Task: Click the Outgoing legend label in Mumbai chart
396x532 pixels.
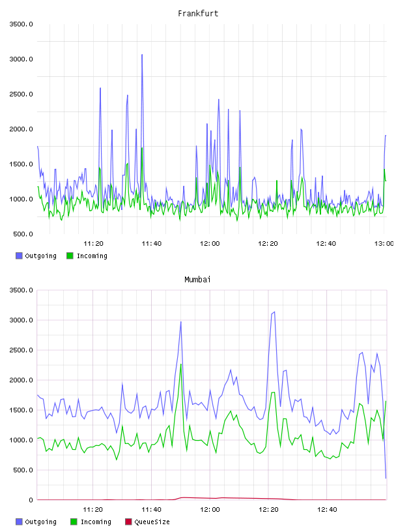Action: [40, 522]
